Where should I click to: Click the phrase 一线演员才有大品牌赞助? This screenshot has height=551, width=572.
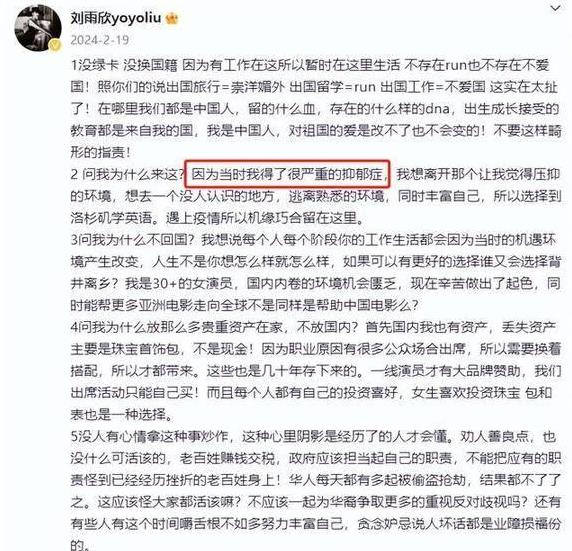(x=446, y=371)
